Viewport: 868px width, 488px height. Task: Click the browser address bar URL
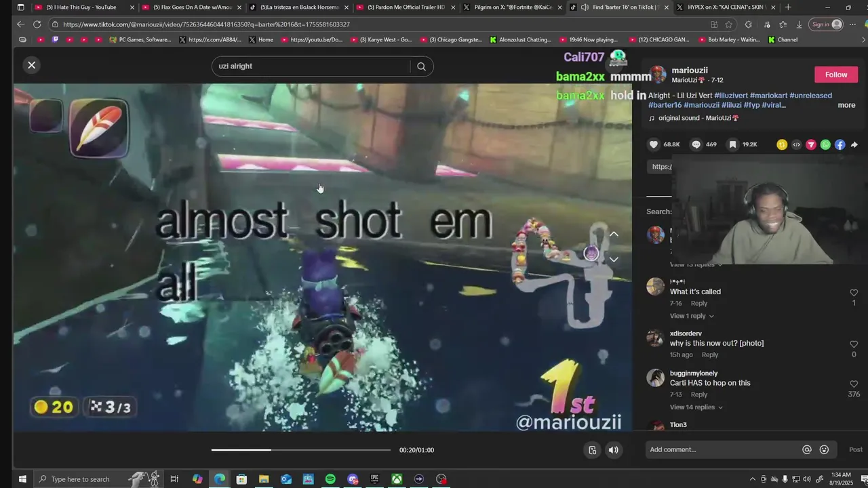(206, 24)
